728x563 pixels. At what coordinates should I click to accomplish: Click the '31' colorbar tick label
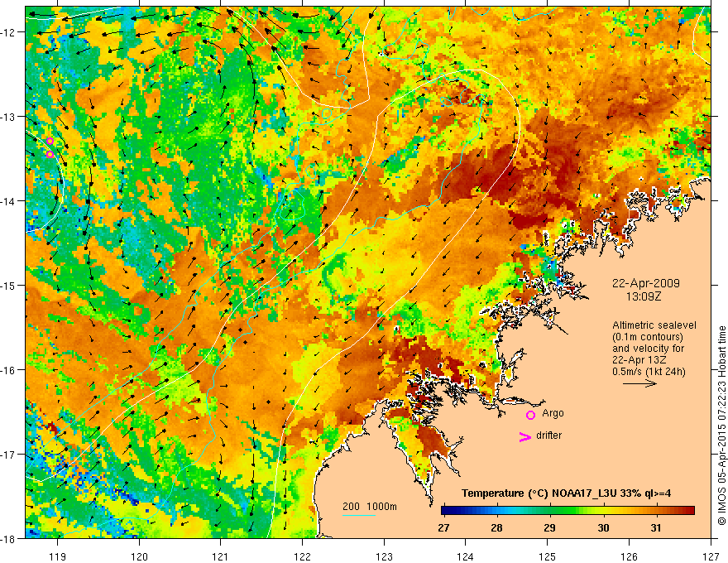pos(655,527)
